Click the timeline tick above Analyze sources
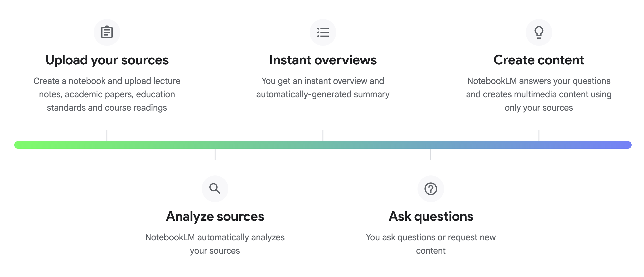The width and height of the screenshot is (644, 277). tap(215, 155)
